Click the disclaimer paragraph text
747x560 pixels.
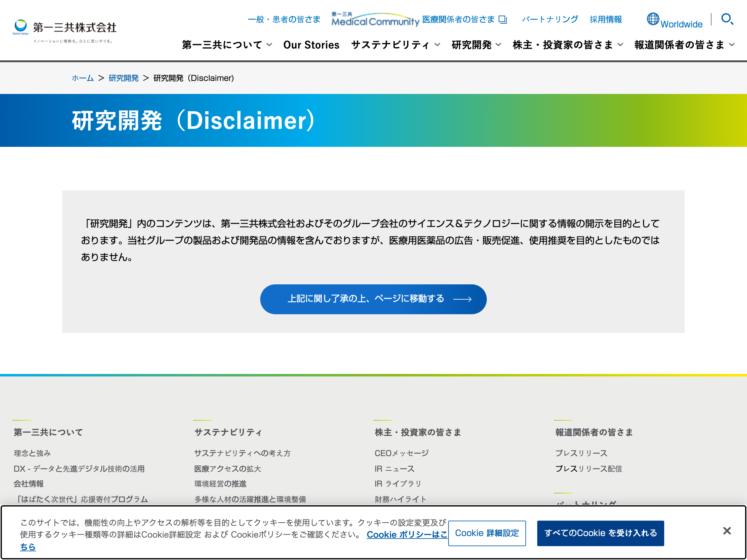(x=370, y=240)
